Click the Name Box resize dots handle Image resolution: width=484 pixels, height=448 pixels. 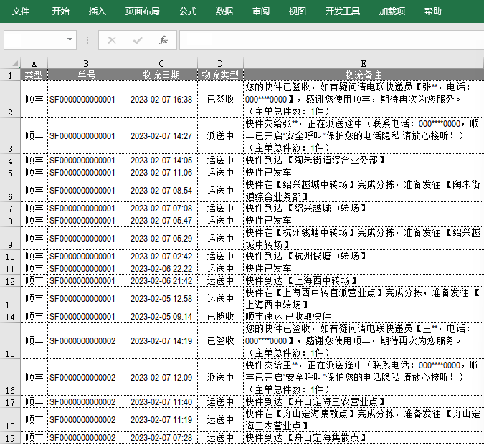click(87, 40)
